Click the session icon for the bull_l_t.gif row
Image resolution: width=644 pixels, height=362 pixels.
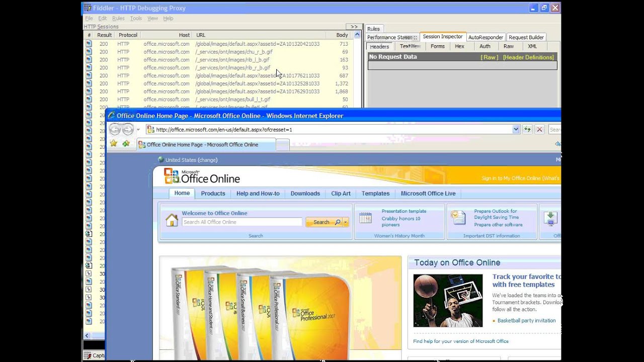click(x=89, y=100)
